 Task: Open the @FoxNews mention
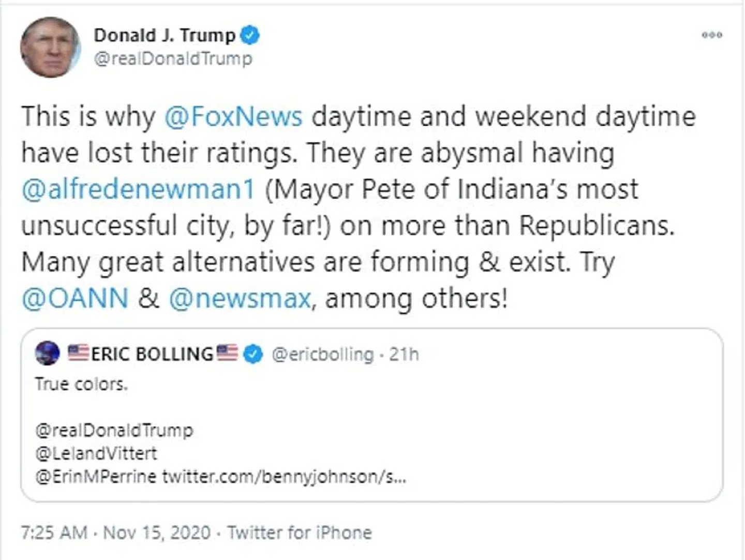233,116
